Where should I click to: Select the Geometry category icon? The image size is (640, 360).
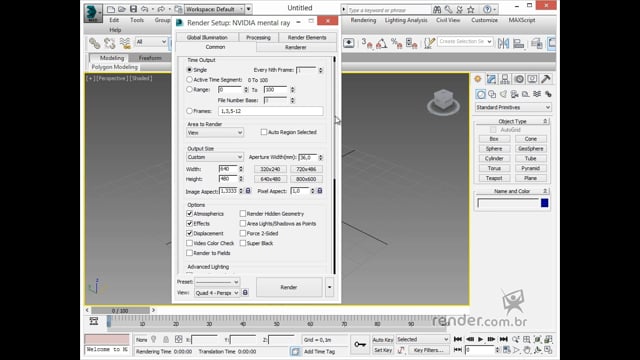(481, 94)
